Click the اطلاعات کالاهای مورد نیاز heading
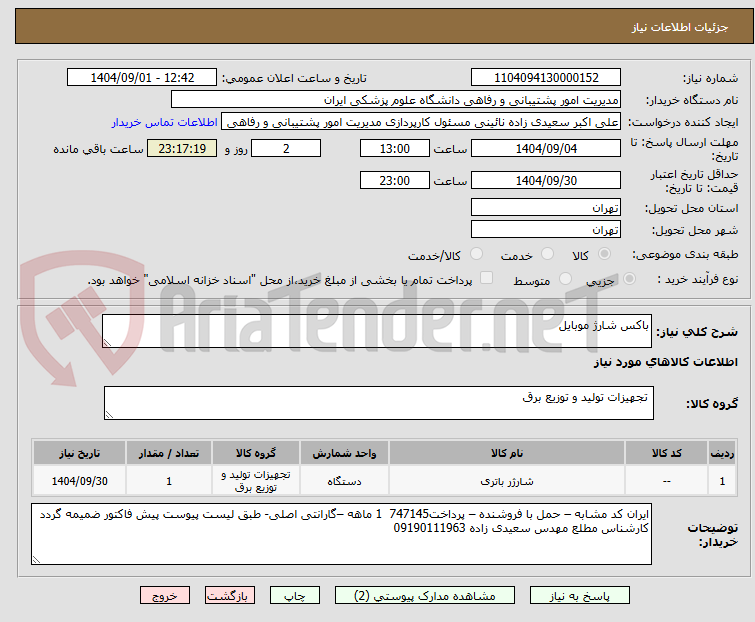This screenshot has width=755, height=622. coord(665,362)
